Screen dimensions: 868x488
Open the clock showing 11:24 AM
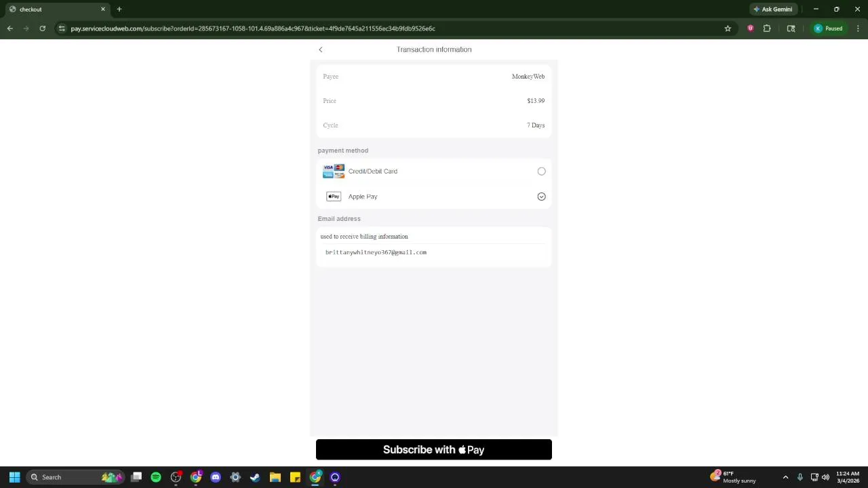coord(848,477)
